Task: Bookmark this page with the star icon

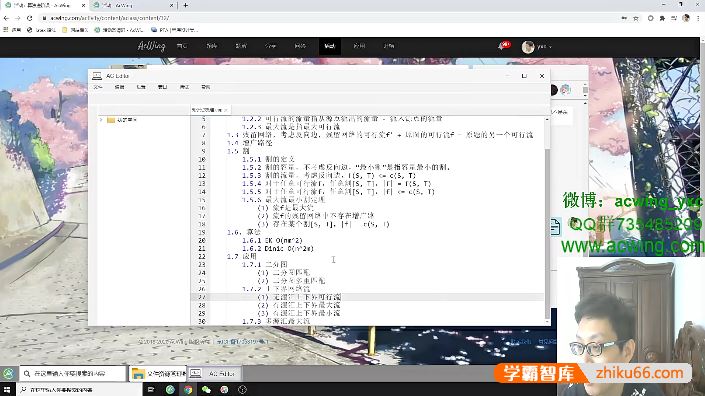Action: click(636, 18)
